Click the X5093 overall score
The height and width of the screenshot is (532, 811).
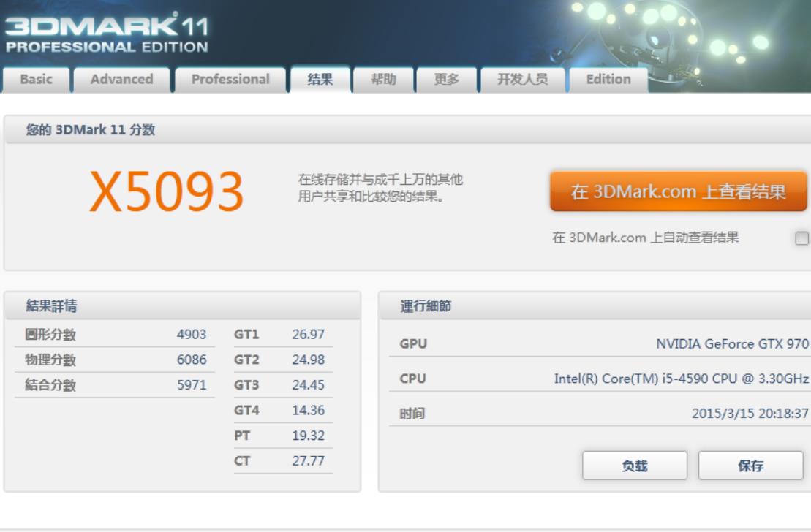click(166, 191)
